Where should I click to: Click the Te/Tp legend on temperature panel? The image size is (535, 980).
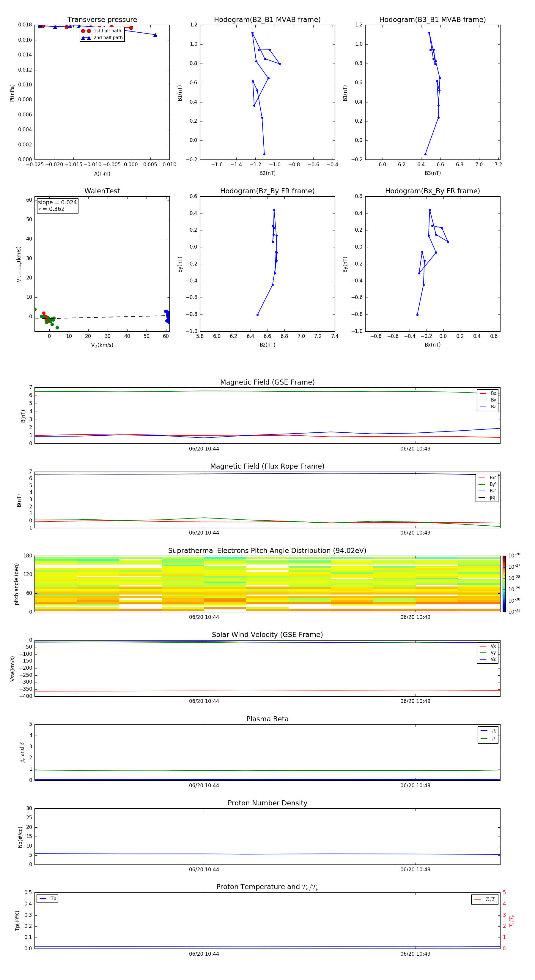(484, 899)
